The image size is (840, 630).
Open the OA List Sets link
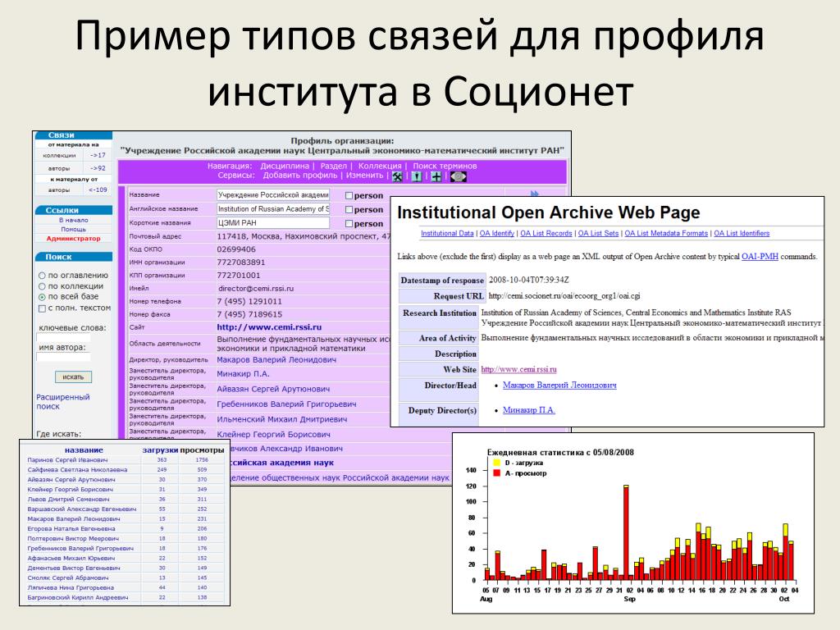point(598,233)
